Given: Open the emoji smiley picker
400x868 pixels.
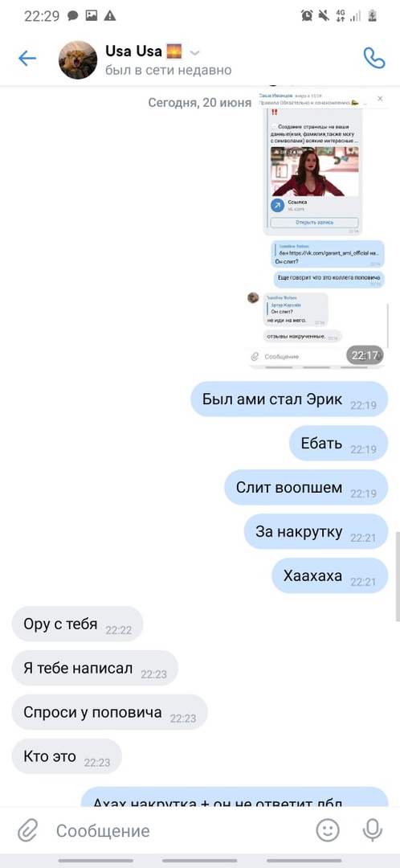Looking at the screenshot, I should 328,830.
